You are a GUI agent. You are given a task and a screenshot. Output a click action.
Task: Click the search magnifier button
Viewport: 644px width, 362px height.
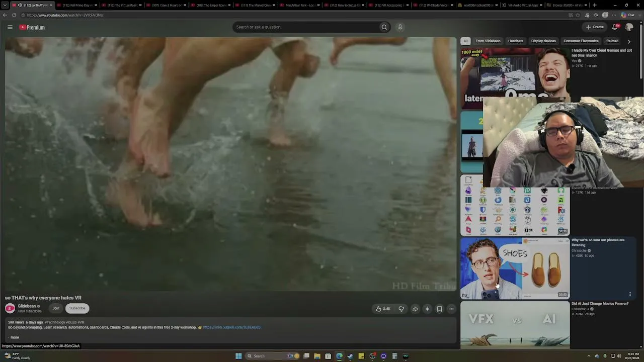pos(384,27)
